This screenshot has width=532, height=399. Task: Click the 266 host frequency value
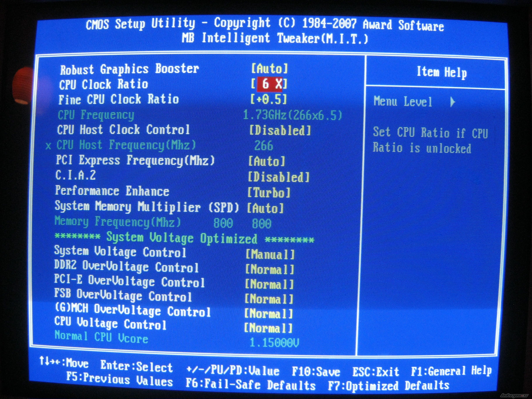[x=264, y=146]
